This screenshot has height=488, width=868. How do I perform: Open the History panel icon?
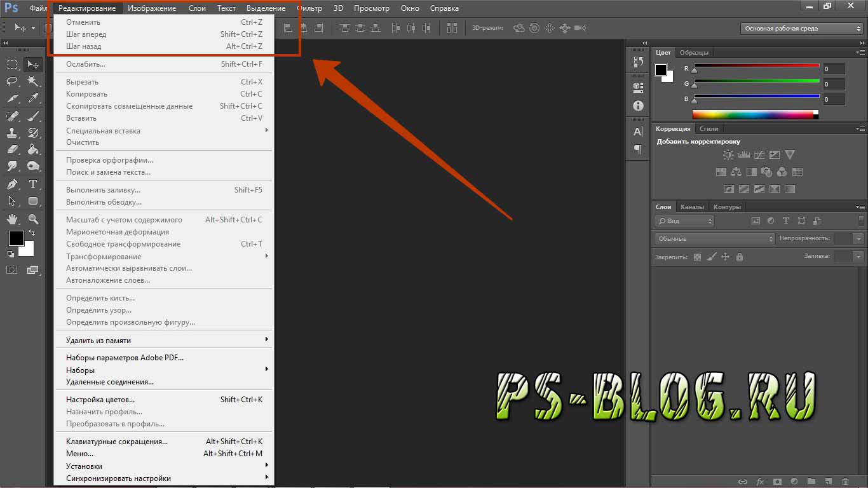click(638, 62)
